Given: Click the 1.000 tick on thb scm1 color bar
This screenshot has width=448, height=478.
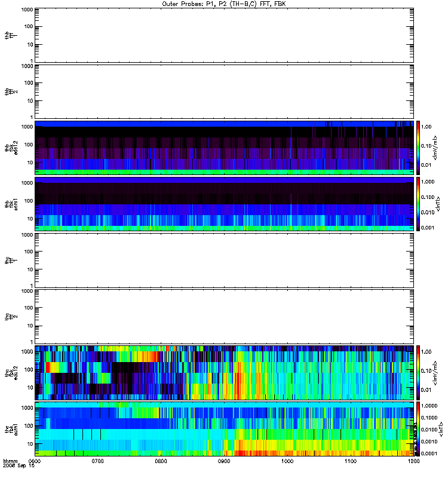Looking at the screenshot, I should click(x=428, y=182).
